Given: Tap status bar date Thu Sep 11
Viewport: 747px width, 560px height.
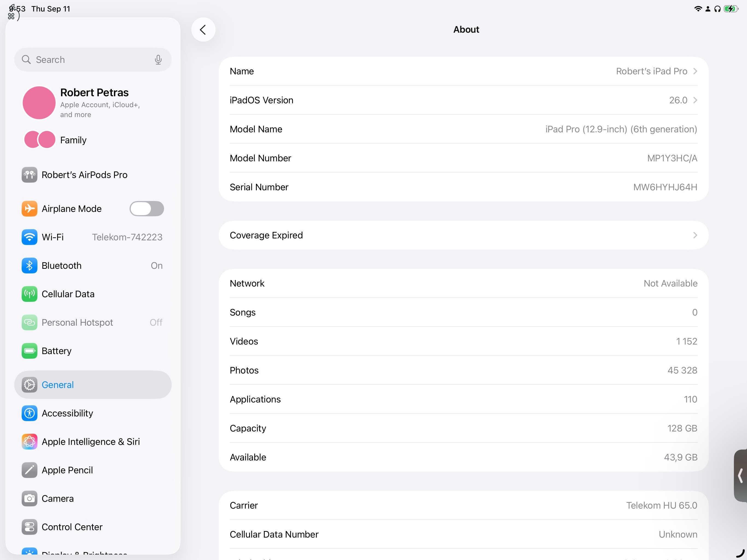Looking at the screenshot, I should pos(51,9).
